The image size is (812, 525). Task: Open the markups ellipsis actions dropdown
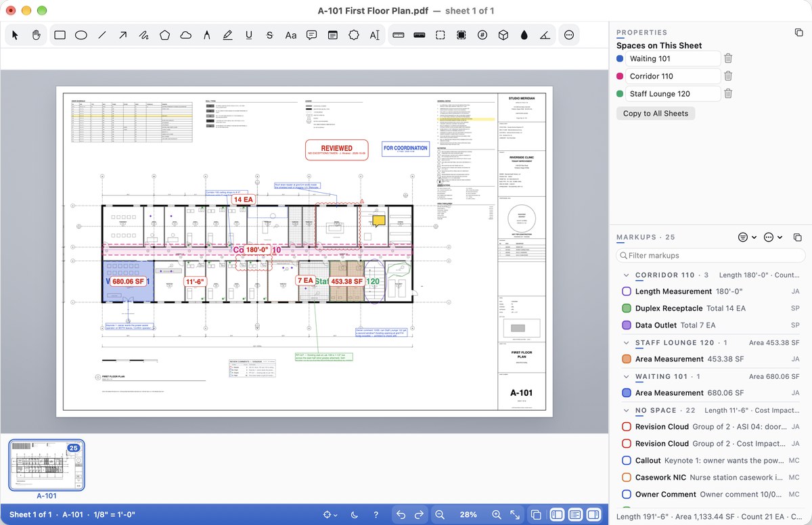(772, 237)
